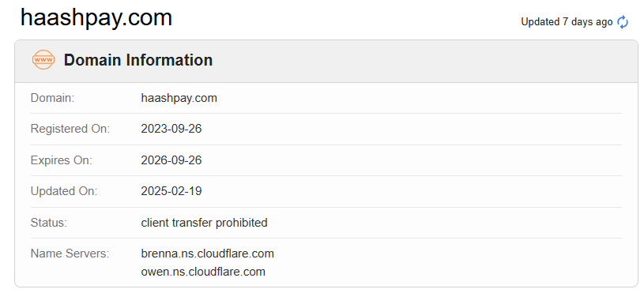
Task: Click the "Updated On:" label
Action: (64, 191)
